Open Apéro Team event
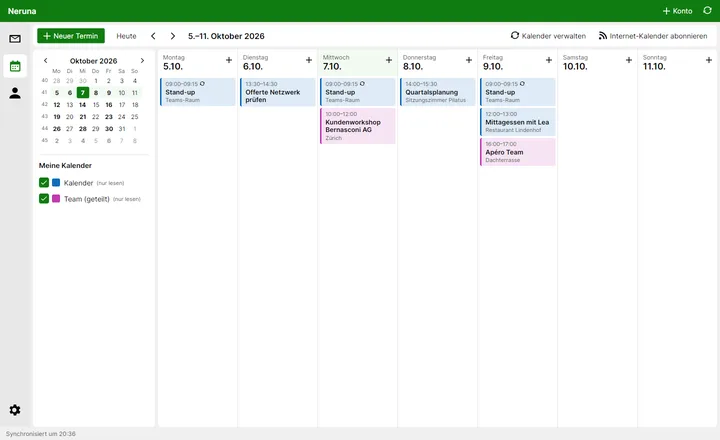This screenshot has width=720, height=440. pos(518,152)
